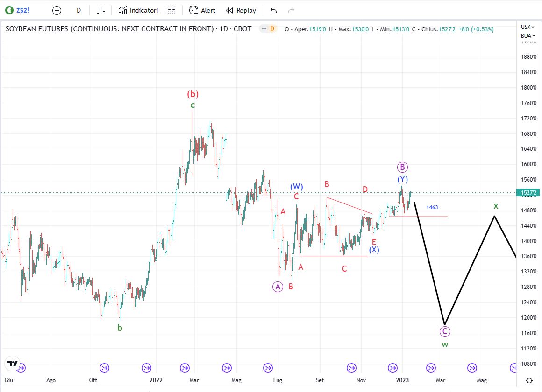Open the bar chart style selector
This screenshot has width=542, height=392.
point(100,10)
